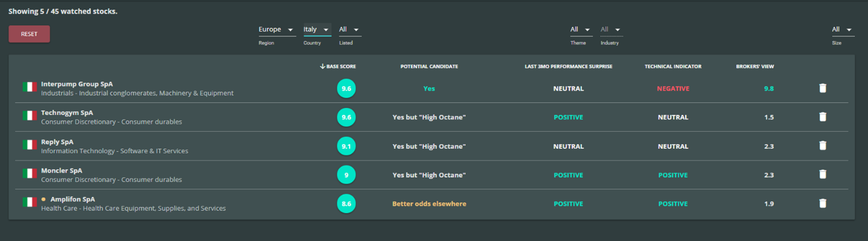Screen dimensions: 868x241
Task: Click orange dot next to Amplifon SpA
Action: (43, 199)
